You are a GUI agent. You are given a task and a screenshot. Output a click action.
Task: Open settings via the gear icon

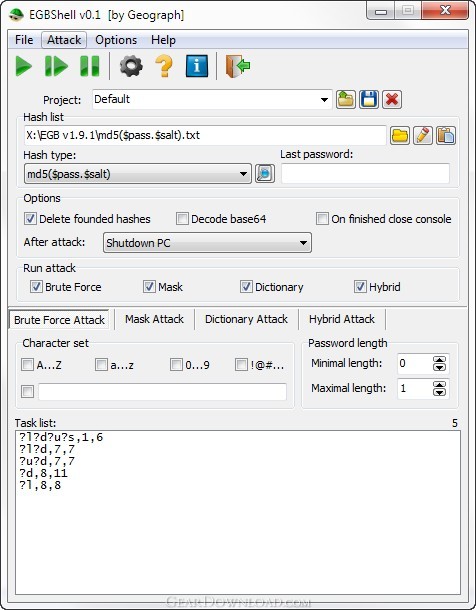coord(131,66)
